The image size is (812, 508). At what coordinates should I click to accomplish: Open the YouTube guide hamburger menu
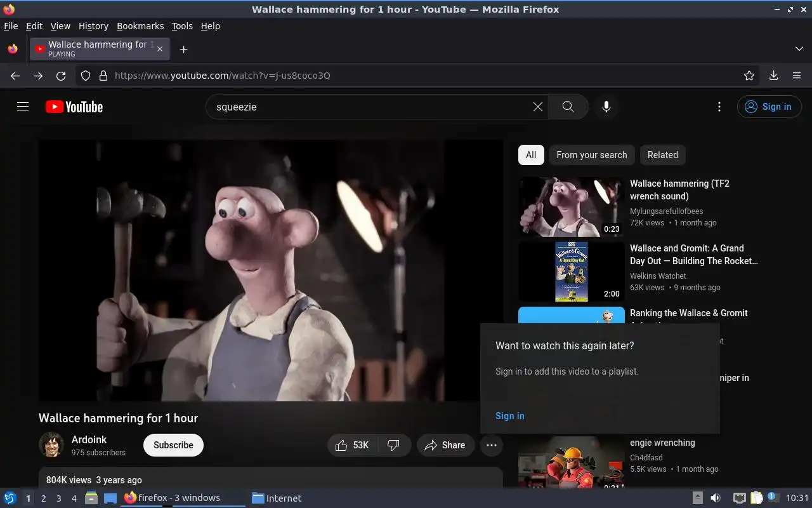pyautogui.click(x=23, y=107)
